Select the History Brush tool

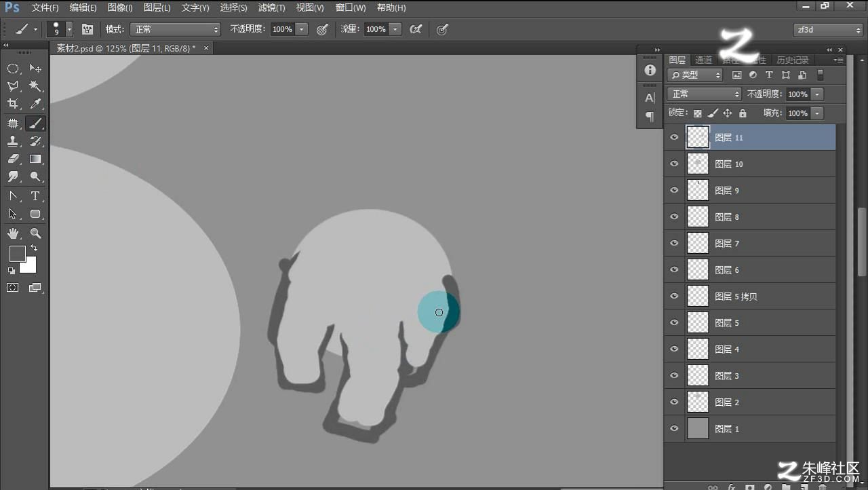point(35,141)
